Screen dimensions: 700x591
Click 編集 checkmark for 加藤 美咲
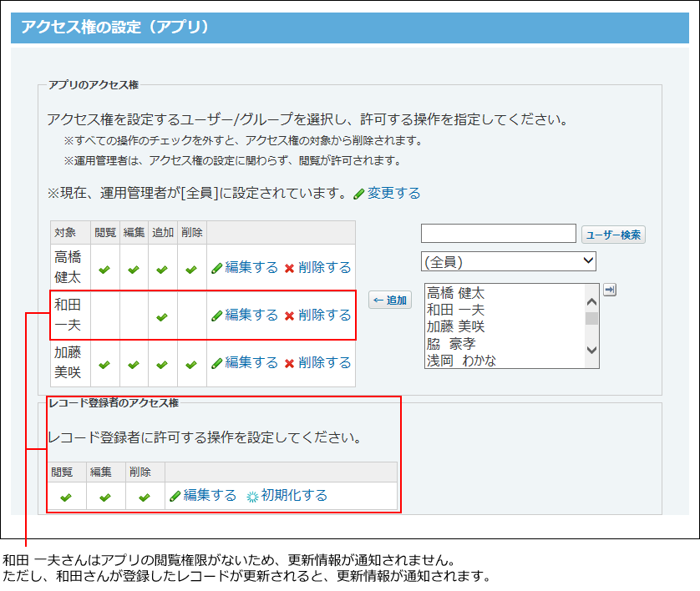134,365
